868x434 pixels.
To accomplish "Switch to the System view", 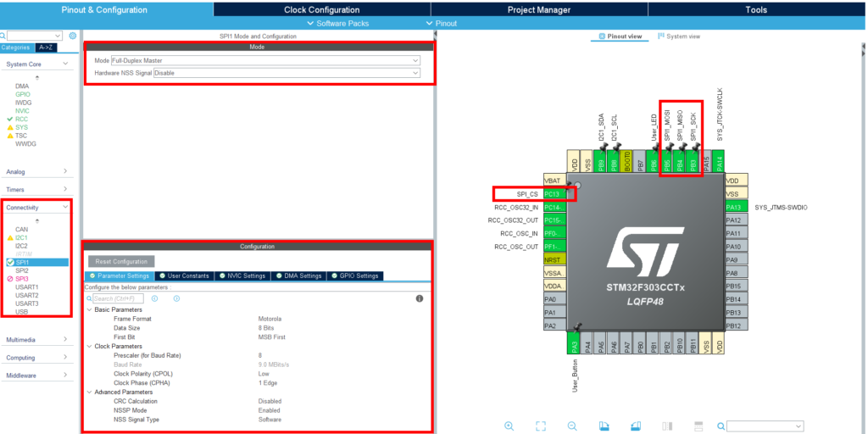I will 679,36.
